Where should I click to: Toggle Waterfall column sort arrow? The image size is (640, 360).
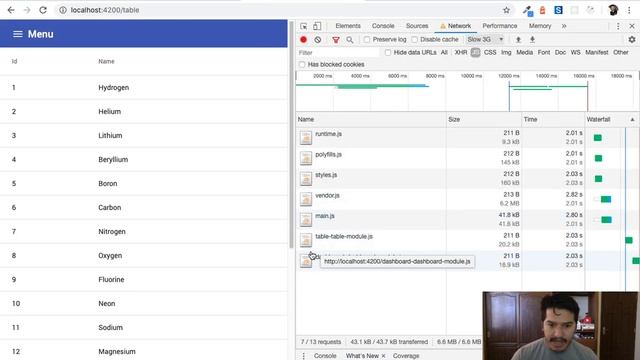(632, 120)
